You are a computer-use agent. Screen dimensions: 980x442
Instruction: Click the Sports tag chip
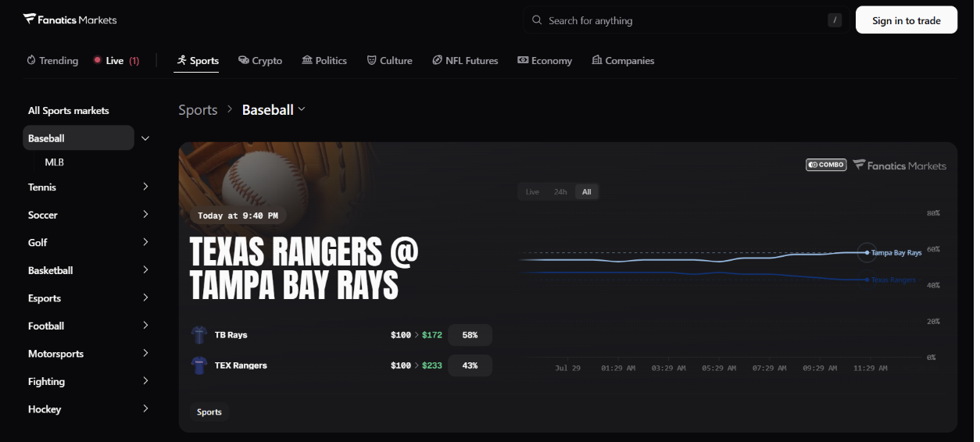pos(209,412)
